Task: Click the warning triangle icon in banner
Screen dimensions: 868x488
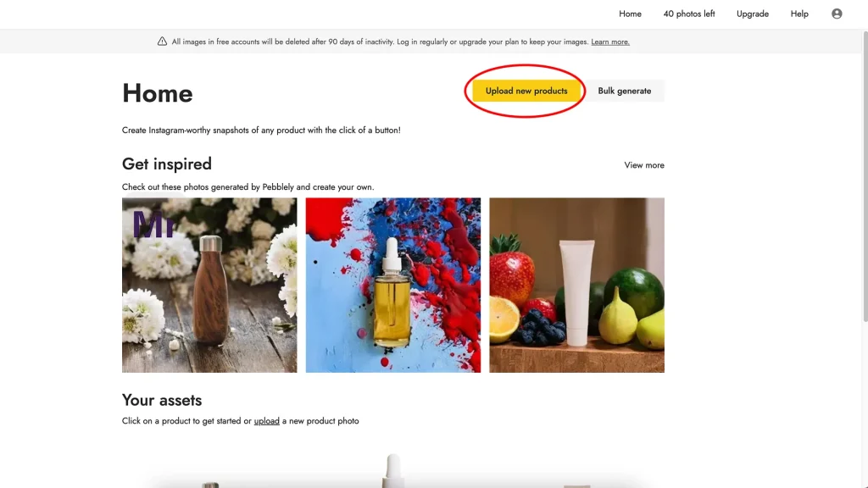Action: click(162, 42)
